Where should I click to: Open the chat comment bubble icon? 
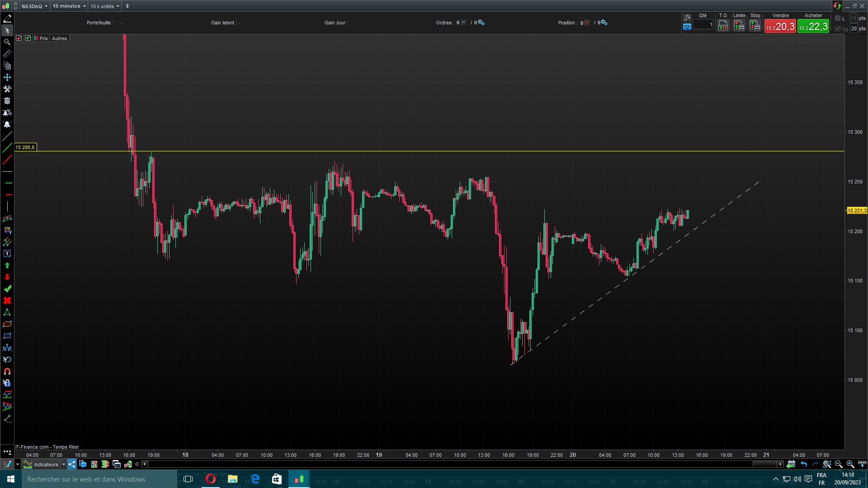pyautogui.click(x=83, y=464)
